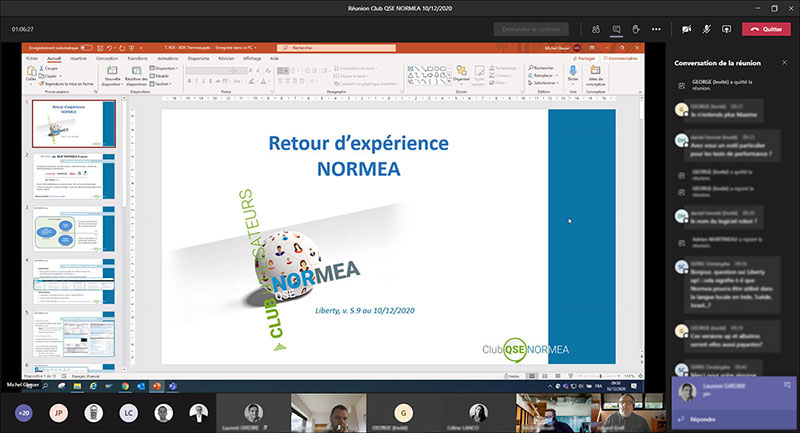The image size is (800, 433).
Task: Click the redo arrow in PowerPoint's title bar
Action: [122, 48]
